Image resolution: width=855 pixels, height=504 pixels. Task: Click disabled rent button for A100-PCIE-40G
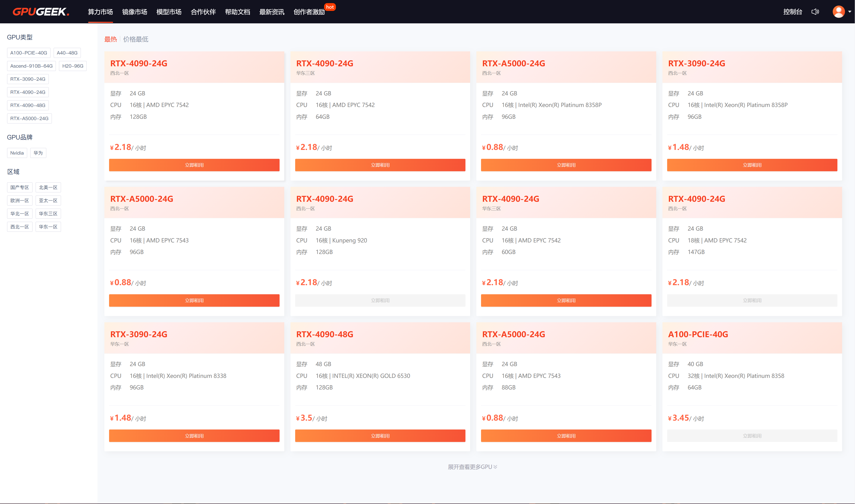(752, 436)
